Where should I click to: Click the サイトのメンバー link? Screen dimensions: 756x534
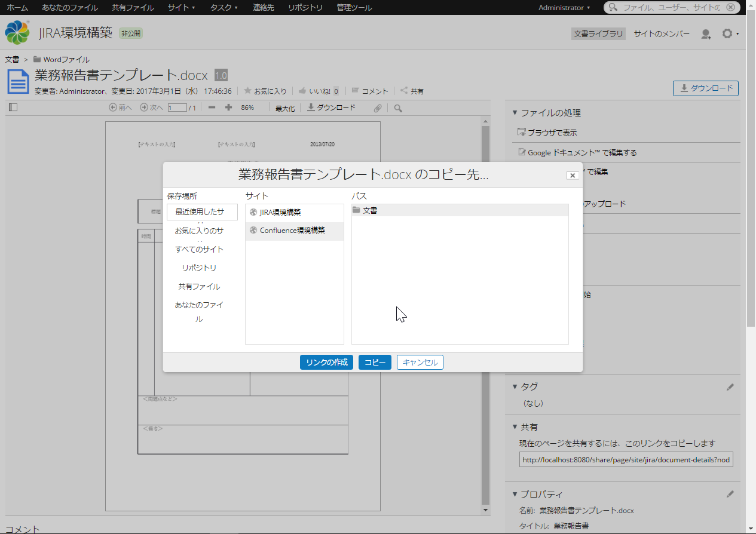(662, 34)
